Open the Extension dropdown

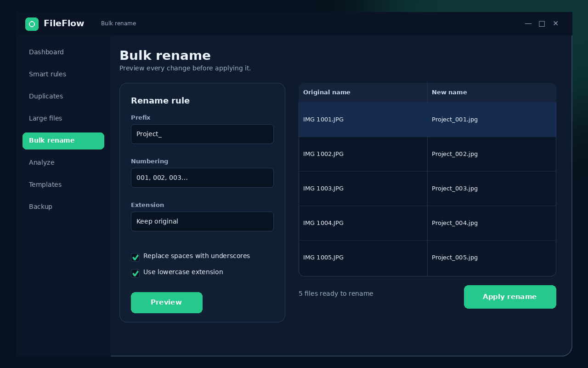[202, 221]
